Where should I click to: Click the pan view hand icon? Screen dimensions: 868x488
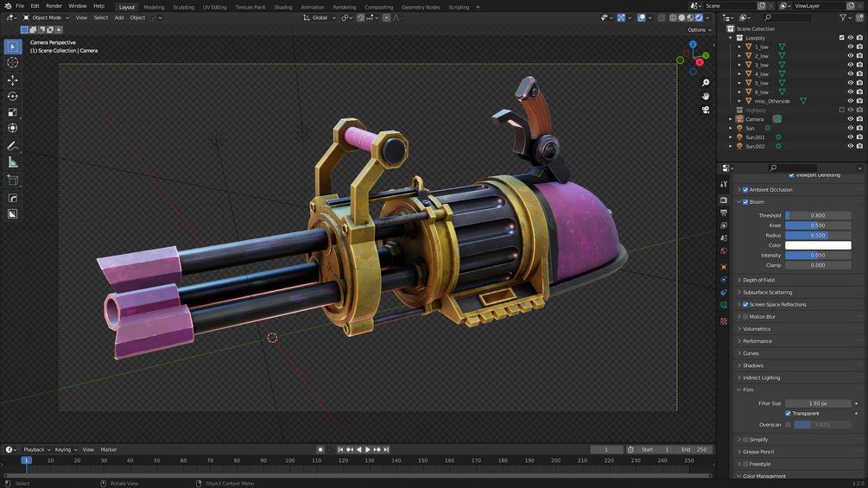pyautogui.click(x=706, y=96)
